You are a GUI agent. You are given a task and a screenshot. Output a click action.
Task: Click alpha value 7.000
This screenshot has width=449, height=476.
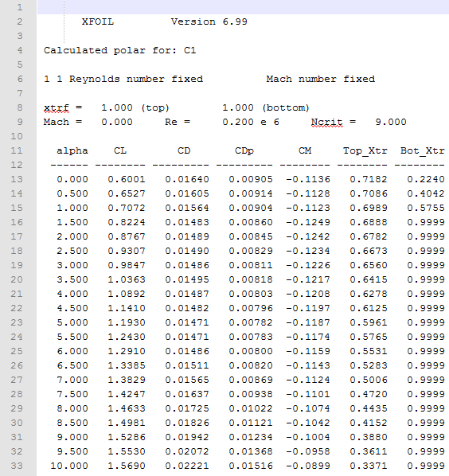coord(72,380)
